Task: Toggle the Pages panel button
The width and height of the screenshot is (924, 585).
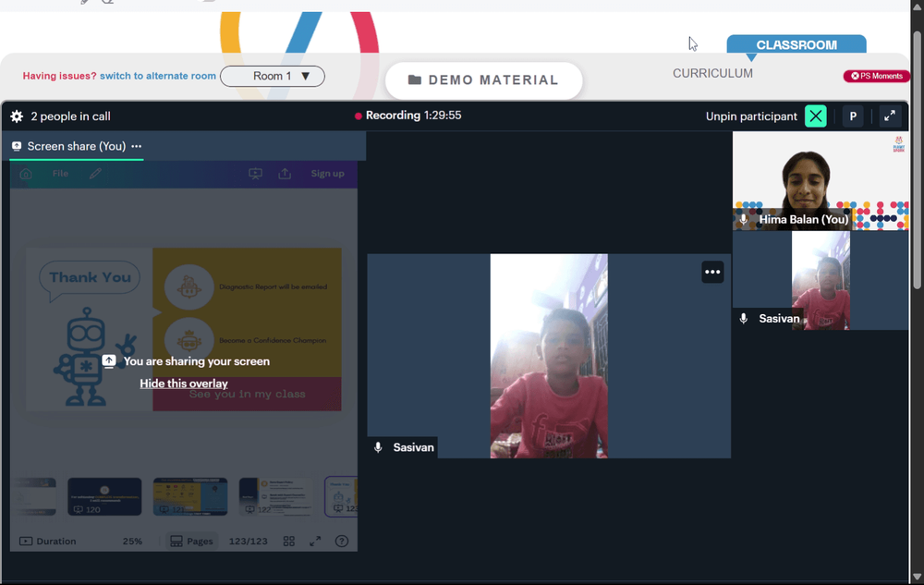Action: coord(191,541)
